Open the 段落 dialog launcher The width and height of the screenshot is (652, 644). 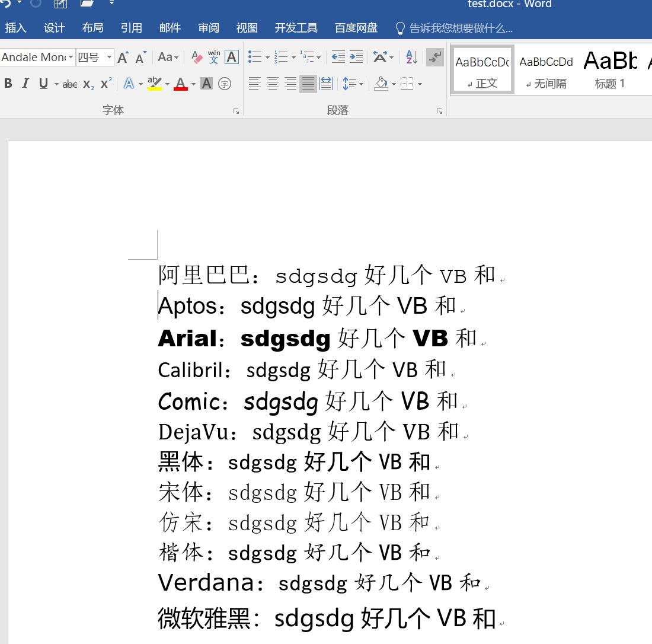tap(439, 111)
